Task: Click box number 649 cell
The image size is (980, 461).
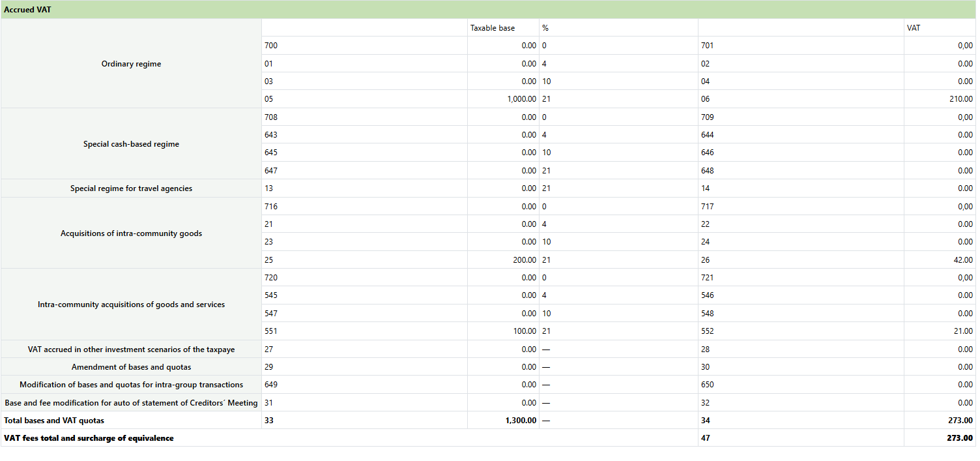Action: [271, 385]
